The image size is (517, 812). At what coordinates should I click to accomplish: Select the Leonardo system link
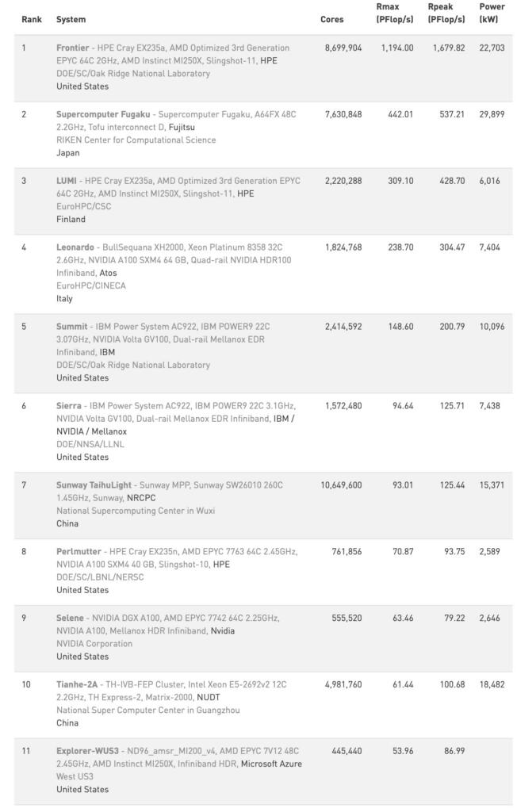click(x=75, y=247)
